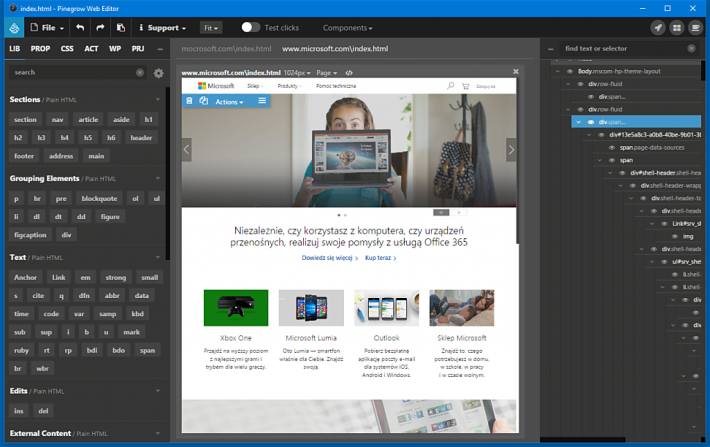The height and width of the screenshot is (447, 710).
Task: Open the File dropdown menu
Action: [x=47, y=28]
